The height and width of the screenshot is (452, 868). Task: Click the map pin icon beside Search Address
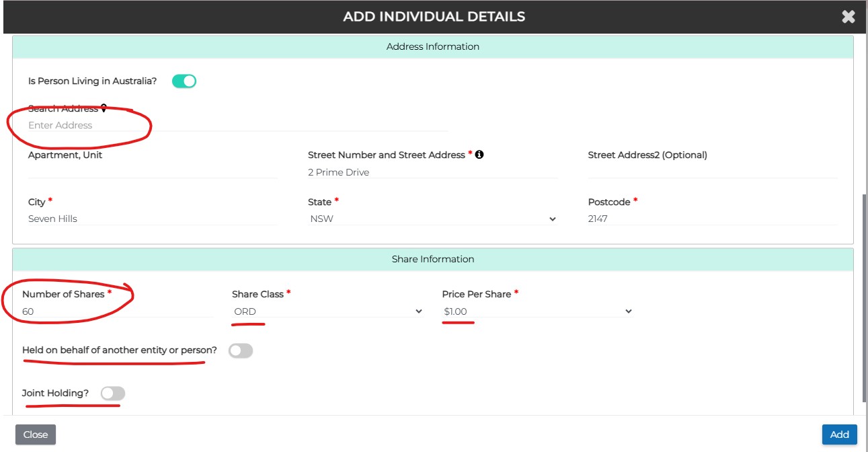pyautogui.click(x=104, y=108)
